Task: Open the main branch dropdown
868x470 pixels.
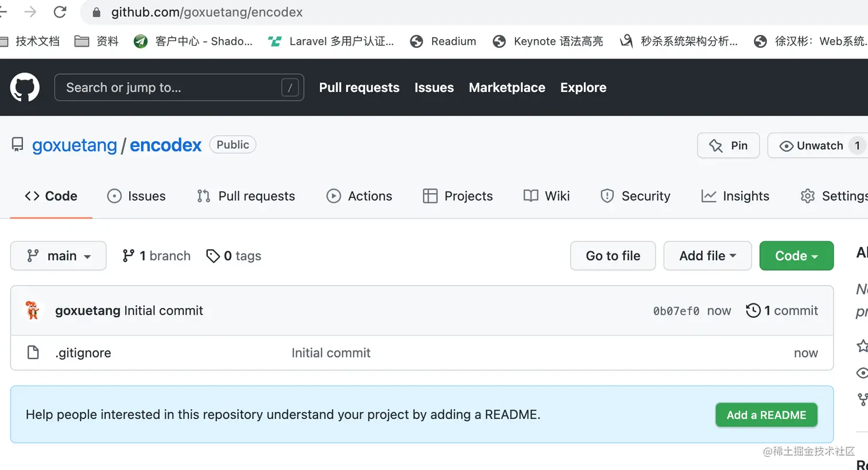Action: 59,256
